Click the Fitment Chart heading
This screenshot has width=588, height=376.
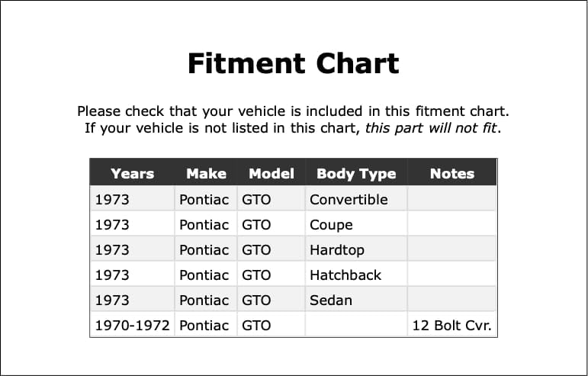[294, 63]
